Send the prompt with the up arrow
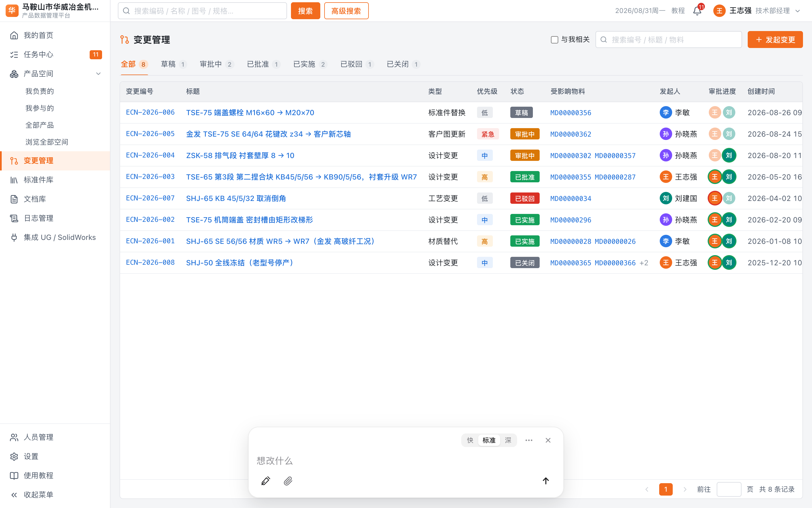This screenshot has width=812, height=508. tap(546, 481)
